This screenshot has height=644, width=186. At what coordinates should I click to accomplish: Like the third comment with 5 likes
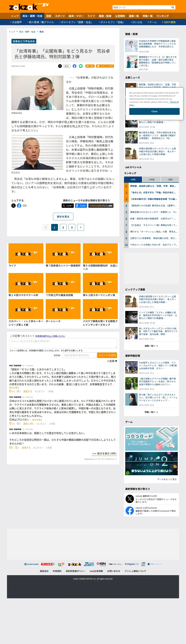11,448
